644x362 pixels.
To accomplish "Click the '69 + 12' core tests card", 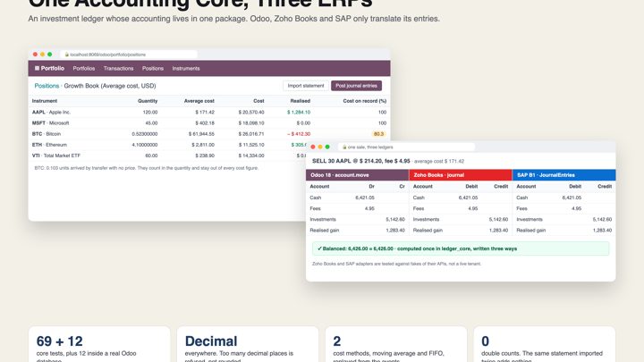I will pyautogui.click(x=99, y=344).
